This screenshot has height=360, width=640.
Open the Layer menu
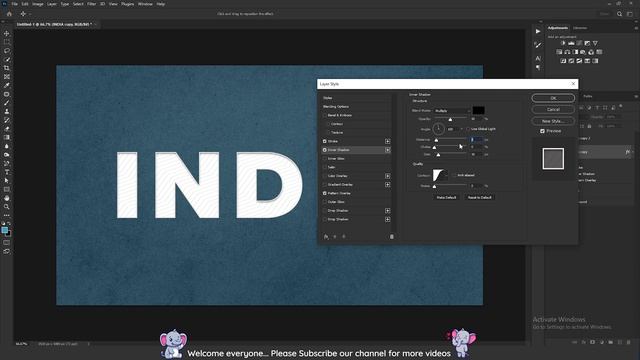coord(52,4)
